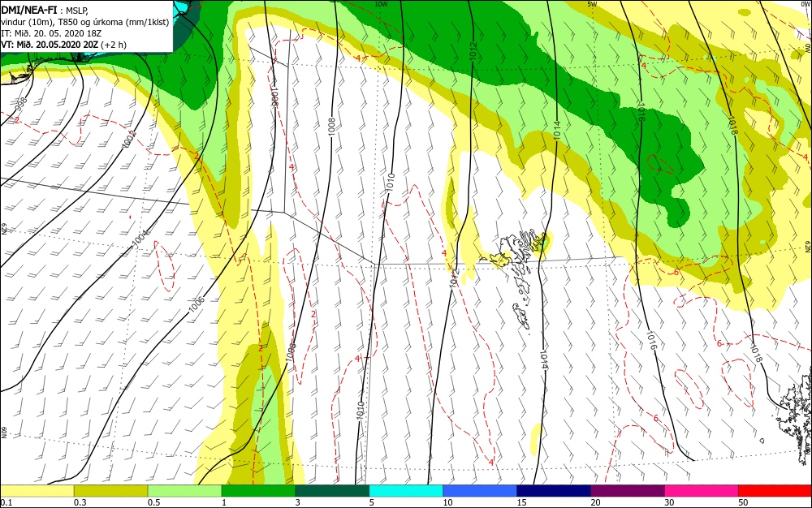This screenshot has width=812, height=508.
Task: Click the pink 30–50 legend color
Action: pos(702,491)
